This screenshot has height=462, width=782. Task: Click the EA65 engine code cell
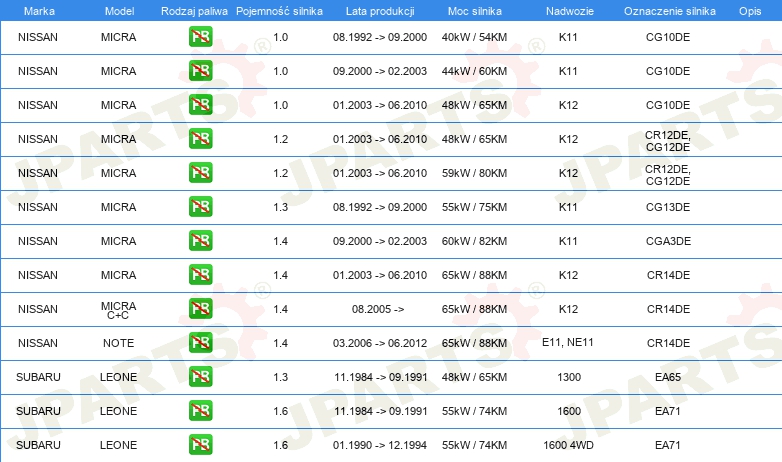[x=668, y=377]
